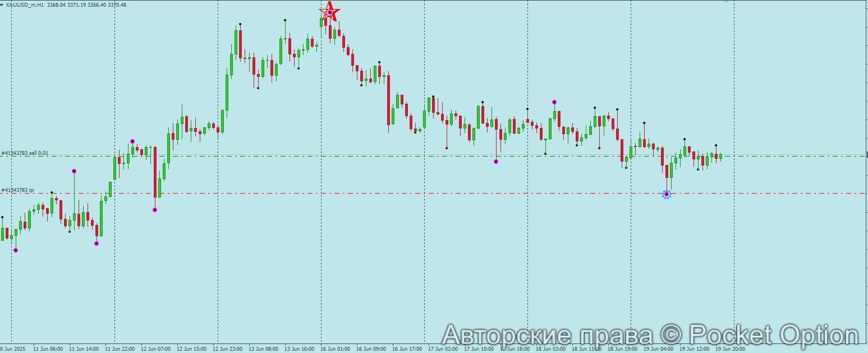868x353 pixels.
Task: Click the current price marker on price scale
Action: point(866,156)
